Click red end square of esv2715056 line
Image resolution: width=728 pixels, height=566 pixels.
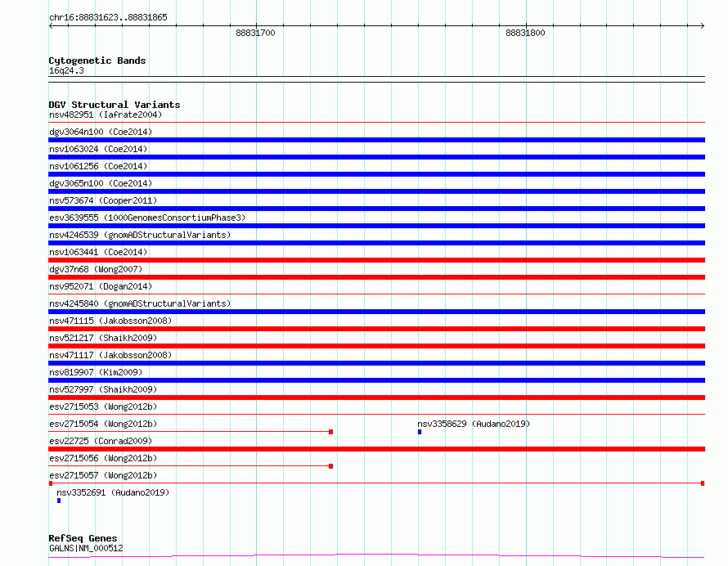coord(331,466)
